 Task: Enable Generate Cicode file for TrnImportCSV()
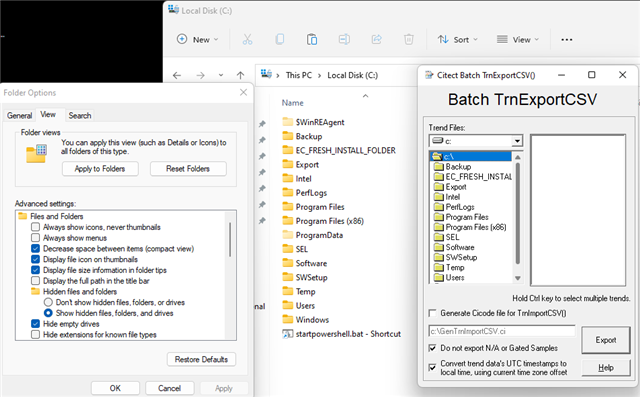tap(432, 313)
